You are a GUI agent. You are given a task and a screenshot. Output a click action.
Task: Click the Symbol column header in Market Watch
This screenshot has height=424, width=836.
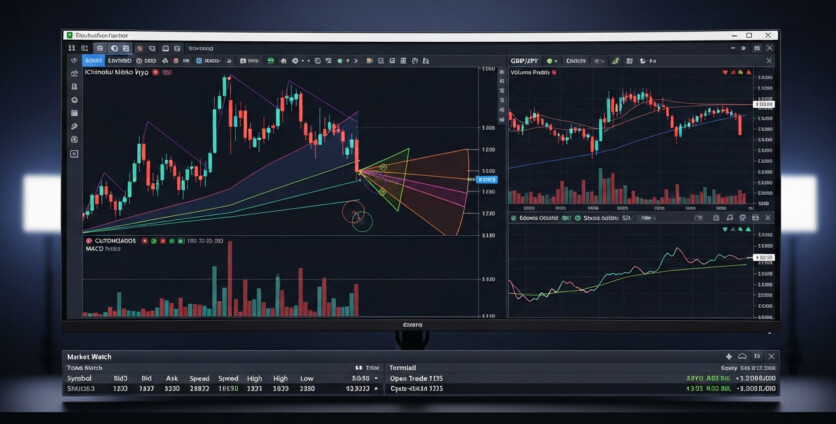click(79, 378)
